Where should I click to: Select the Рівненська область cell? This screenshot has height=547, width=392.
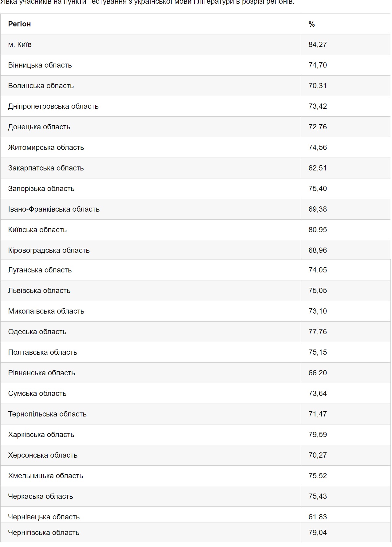pyautogui.click(x=41, y=373)
